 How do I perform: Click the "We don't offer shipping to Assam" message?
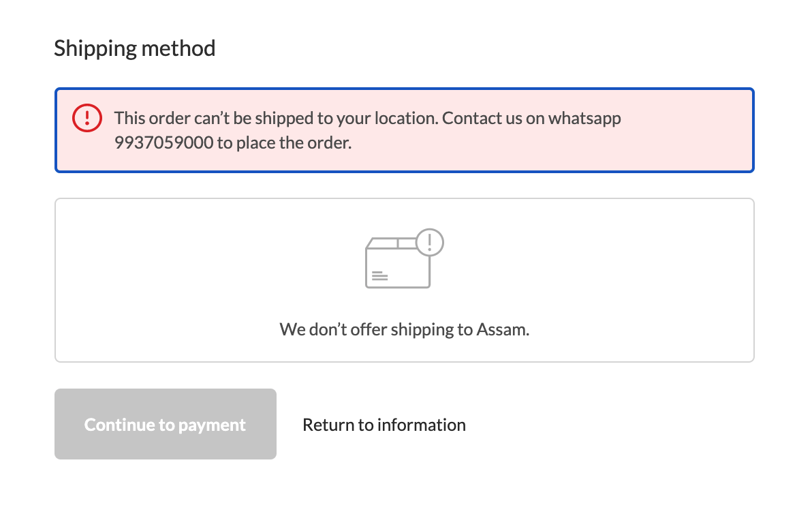click(405, 329)
